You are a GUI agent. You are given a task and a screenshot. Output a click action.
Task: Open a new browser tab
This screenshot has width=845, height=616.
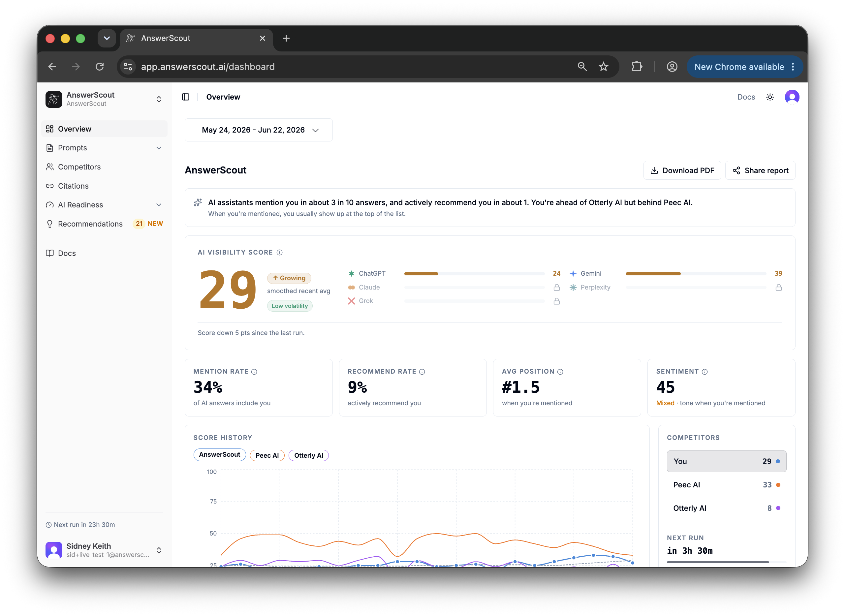pyautogui.click(x=286, y=38)
